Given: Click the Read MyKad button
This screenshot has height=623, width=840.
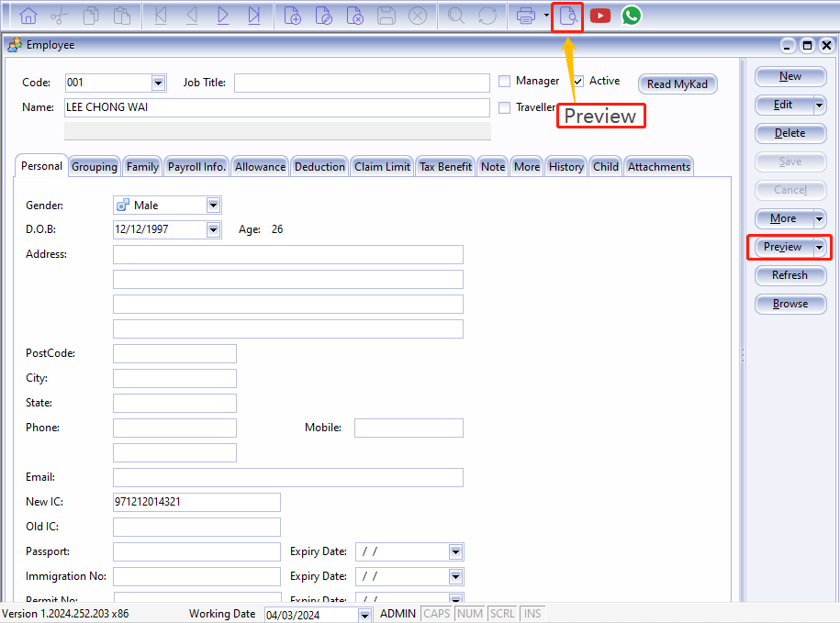Looking at the screenshot, I should [678, 83].
